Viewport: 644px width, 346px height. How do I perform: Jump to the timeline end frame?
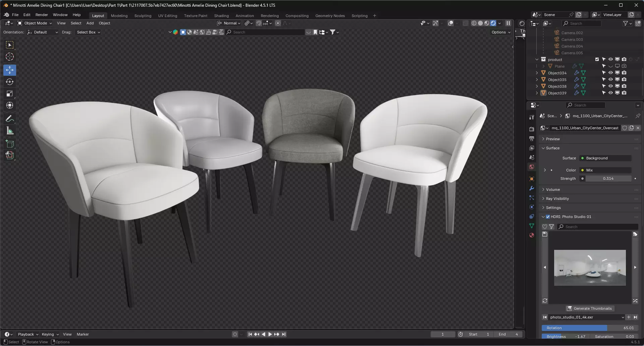tap(284, 334)
